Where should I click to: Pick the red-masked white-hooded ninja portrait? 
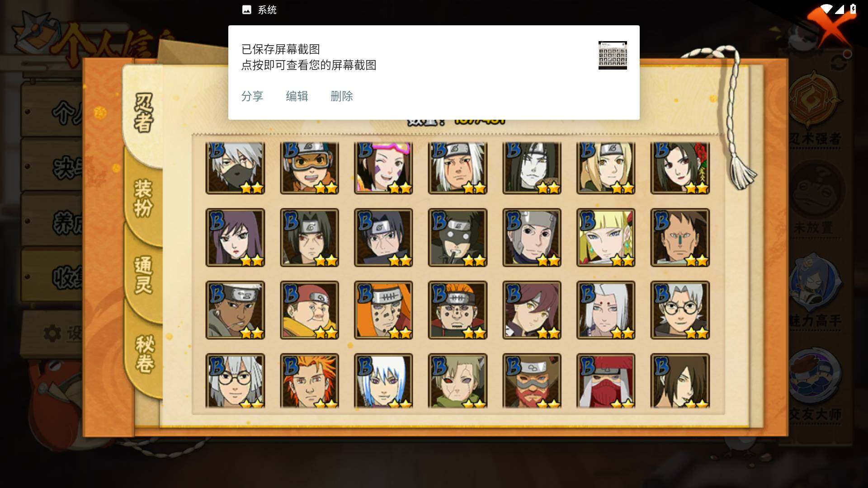coord(606,381)
